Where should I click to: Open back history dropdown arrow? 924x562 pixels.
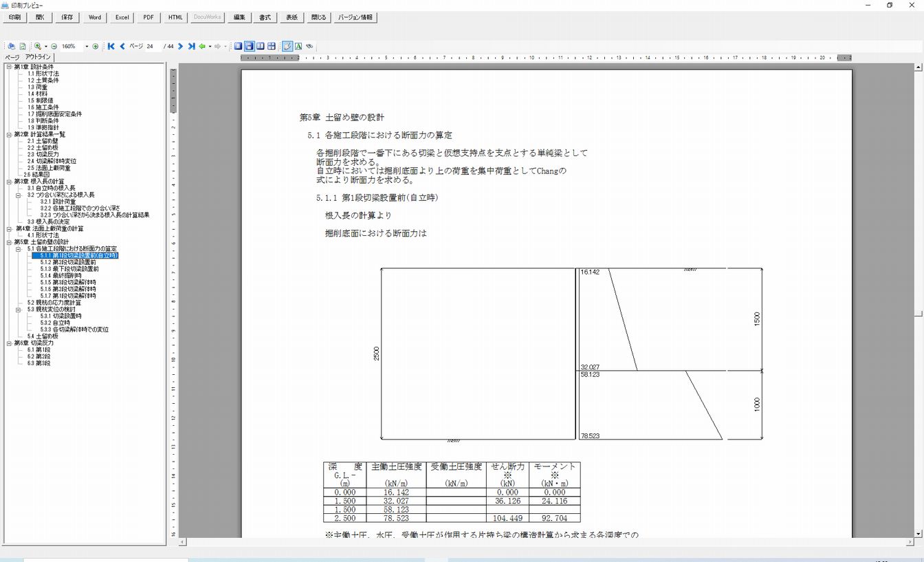[x=210, y=46]
